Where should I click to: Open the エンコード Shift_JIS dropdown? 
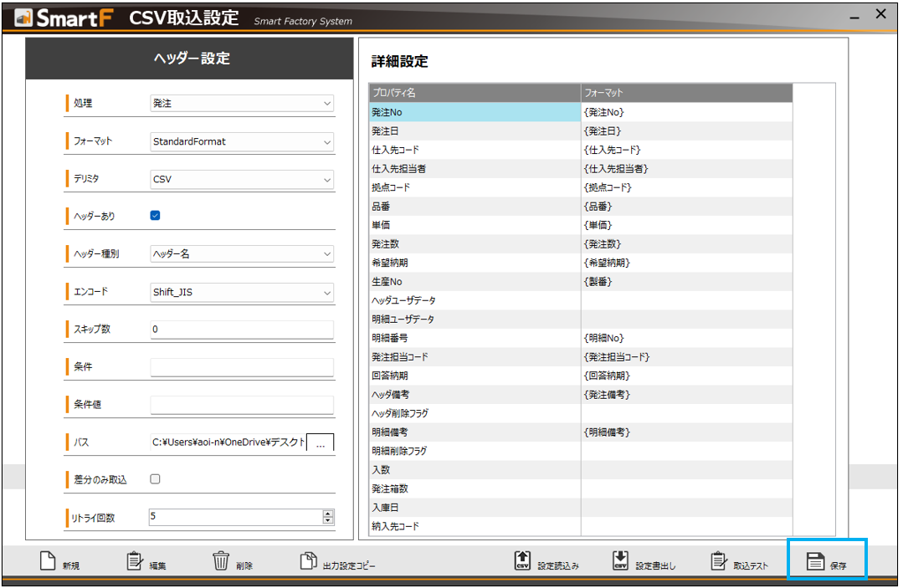(242, 293)
